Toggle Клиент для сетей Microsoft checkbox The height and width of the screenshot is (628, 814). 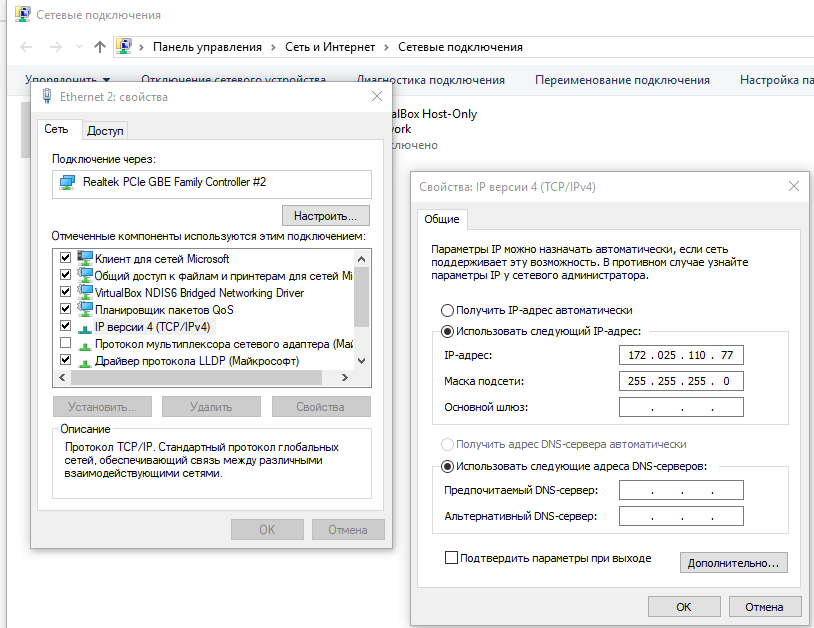click(65, 258)
